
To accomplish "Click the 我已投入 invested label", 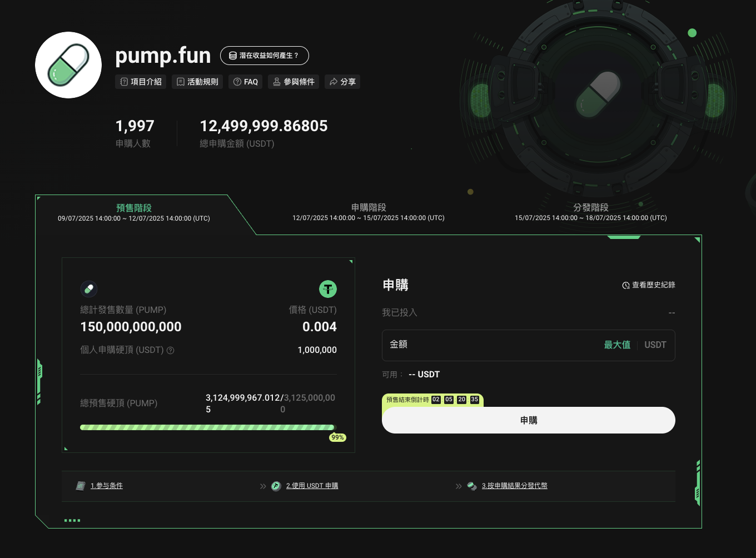I will [400, 313].
